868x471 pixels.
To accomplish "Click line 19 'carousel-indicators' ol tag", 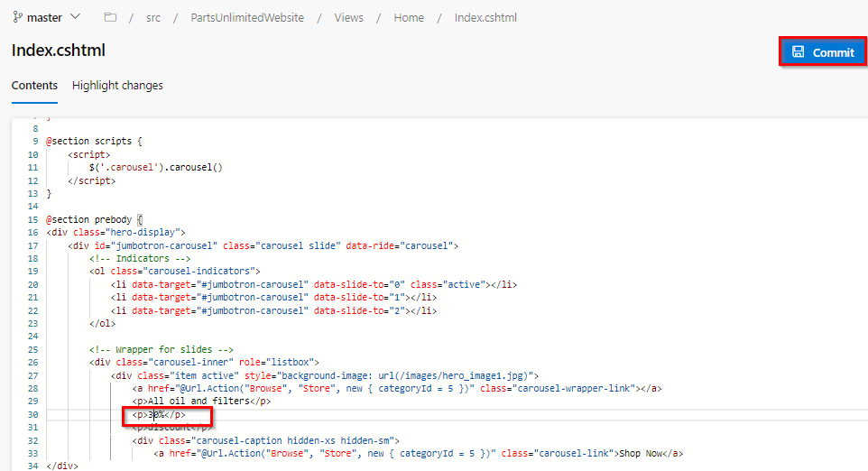I will pos(174,272).
